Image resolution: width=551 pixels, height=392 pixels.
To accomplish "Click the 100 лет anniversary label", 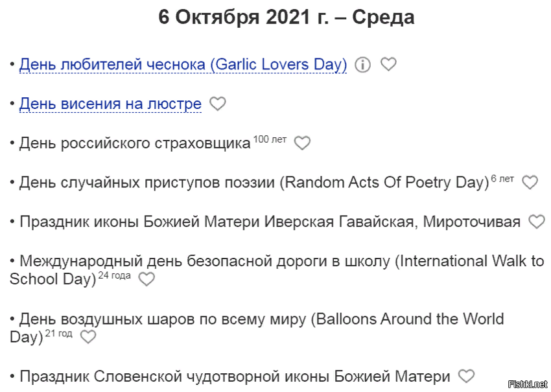I will pos(270,139).
